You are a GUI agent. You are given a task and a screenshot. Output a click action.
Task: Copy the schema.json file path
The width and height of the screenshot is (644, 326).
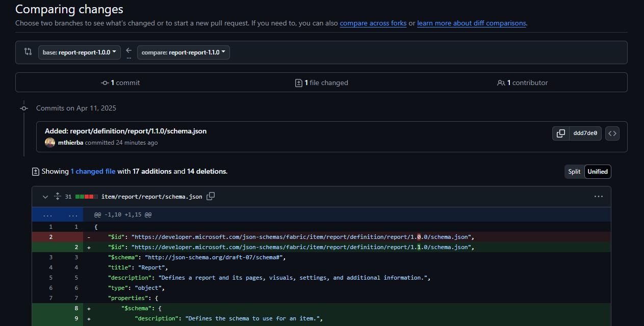tap(211, 196)
